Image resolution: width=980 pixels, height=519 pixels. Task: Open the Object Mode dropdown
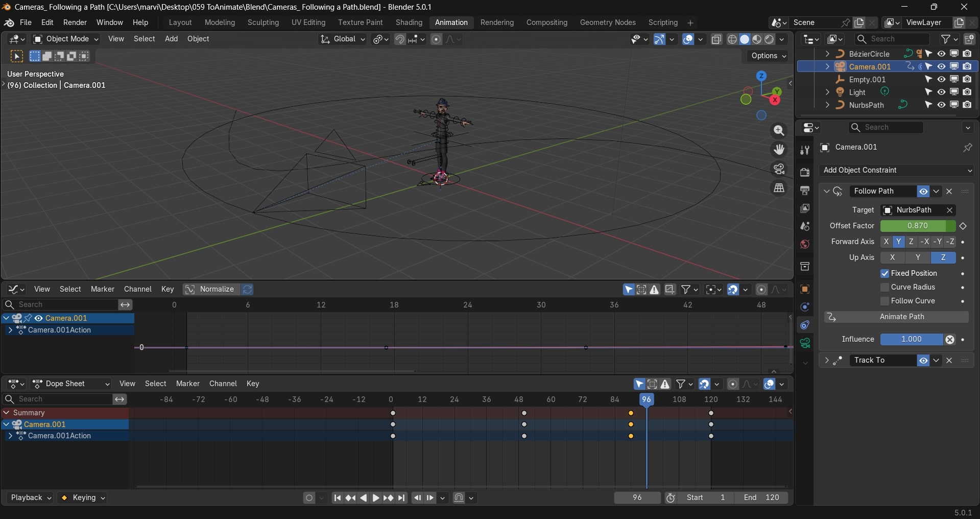[x=66, y=39]
